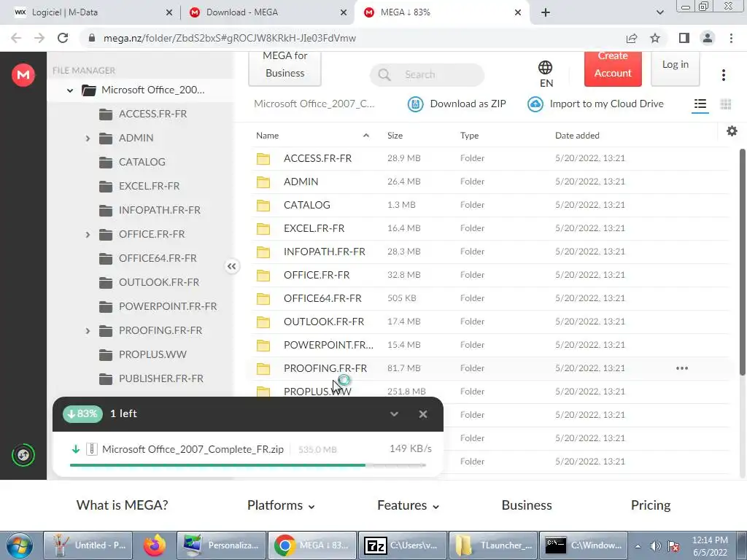Sort by Name column header
This screenshot has width=747, height=560.
267,135
